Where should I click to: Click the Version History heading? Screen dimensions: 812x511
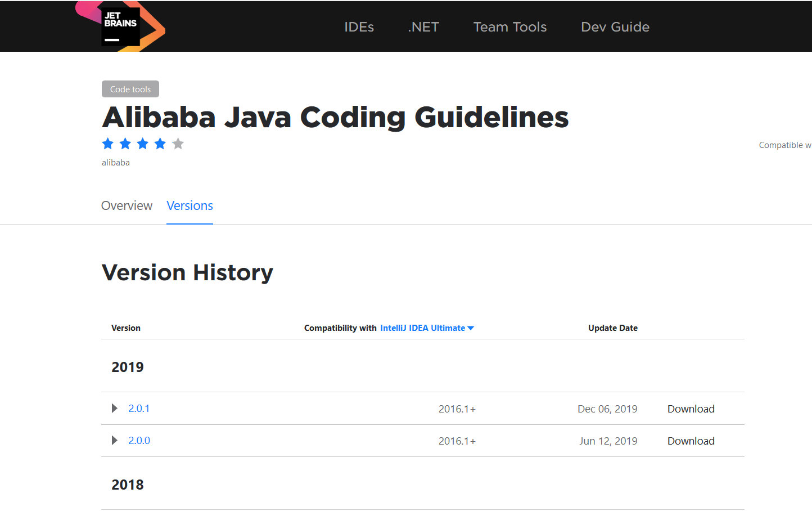coord(187,273)
